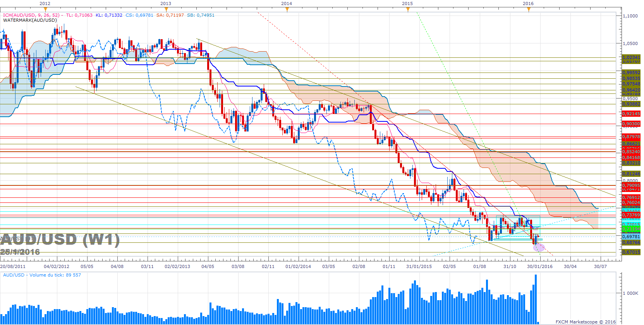The width and height of the screenshot is (644, 325).
Task: Select the purple ellipse drawing below latest candles
Action: 539,247
